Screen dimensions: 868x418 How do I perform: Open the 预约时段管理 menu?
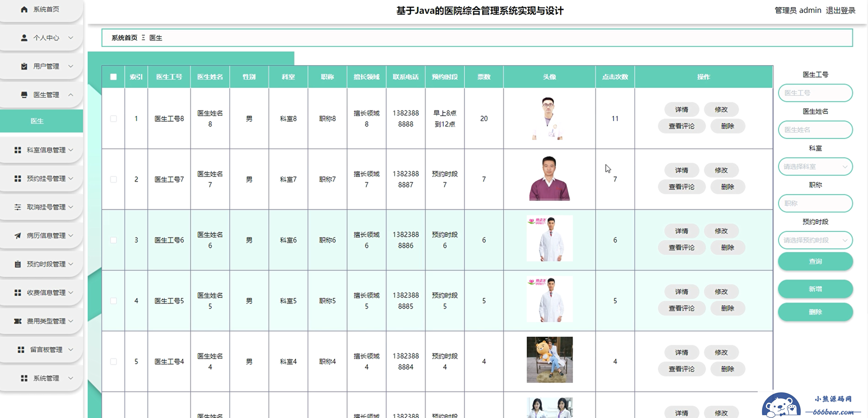click(42, 264)
